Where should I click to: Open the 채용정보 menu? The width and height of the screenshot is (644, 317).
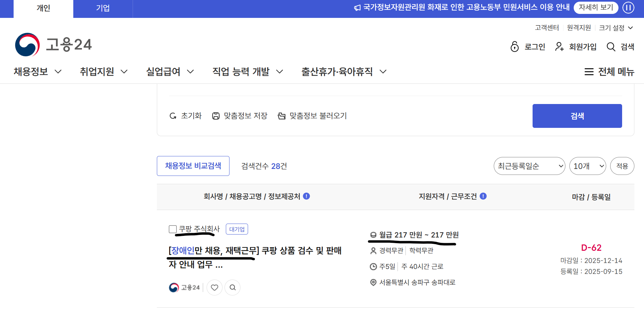click(37, 72)
